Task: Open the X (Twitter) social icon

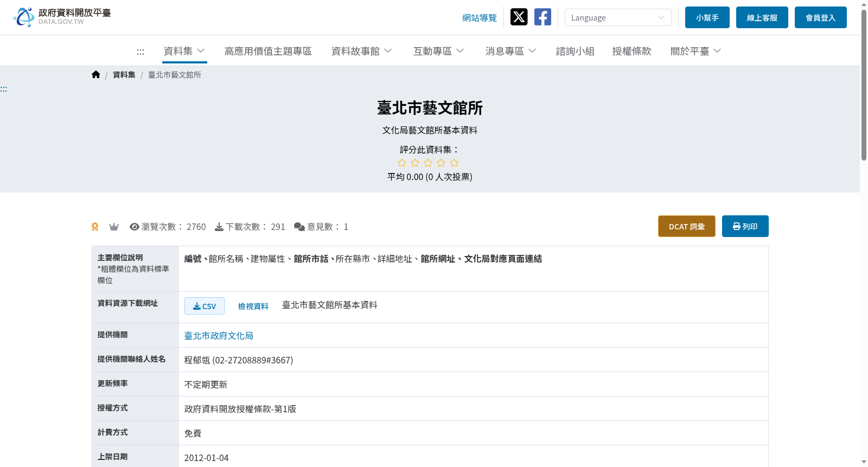Action: [519, 17]
